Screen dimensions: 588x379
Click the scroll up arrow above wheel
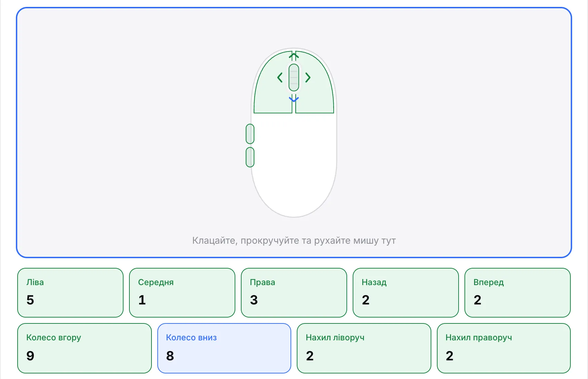click(x=294, y=56)
